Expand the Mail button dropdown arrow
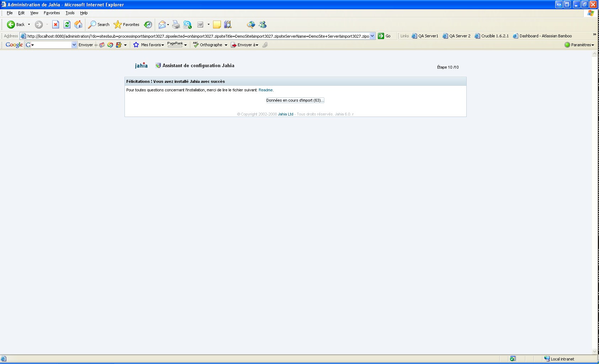This screenshot has width=599, height=364. (168, 25)
